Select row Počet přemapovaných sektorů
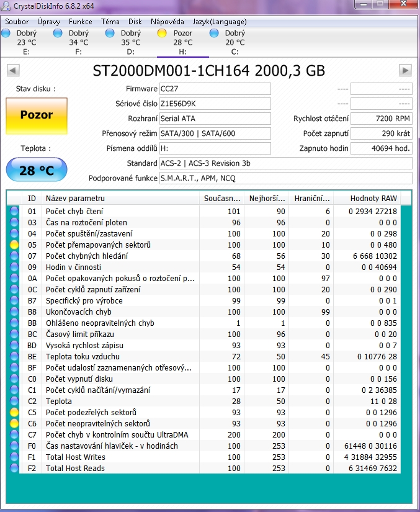The image size is (420, 512). pos(203,245)
